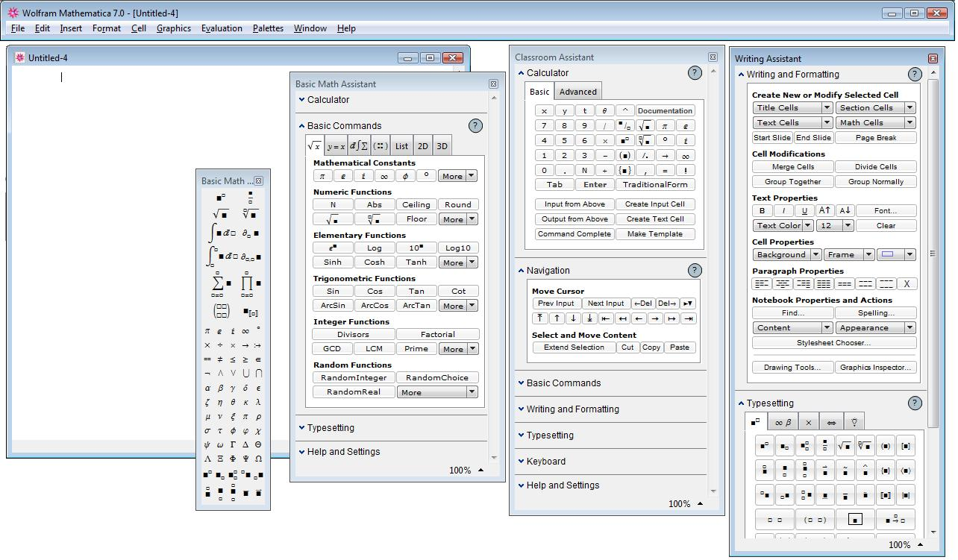Insert Omega symbol from small Basic Math palette
Image resolution: width=958 pixels, height=560 pixels.
[258, 459]
